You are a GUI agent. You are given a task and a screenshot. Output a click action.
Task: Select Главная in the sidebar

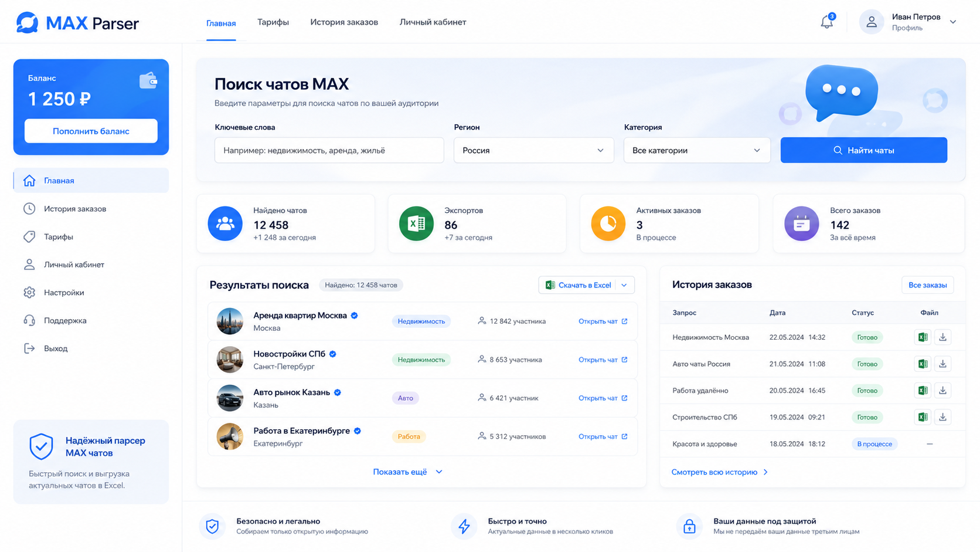91,181
